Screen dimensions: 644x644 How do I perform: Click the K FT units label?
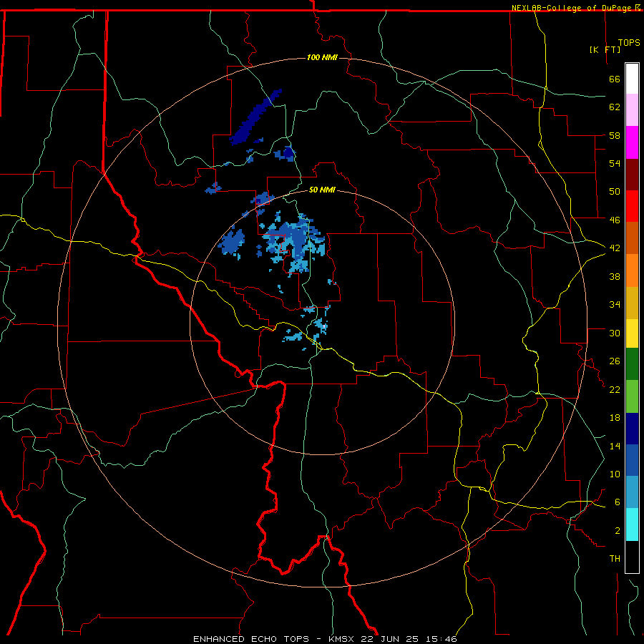pos(605,49)
